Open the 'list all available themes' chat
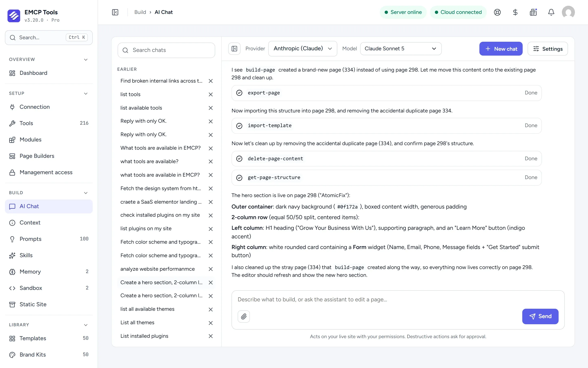 point(147,309)
